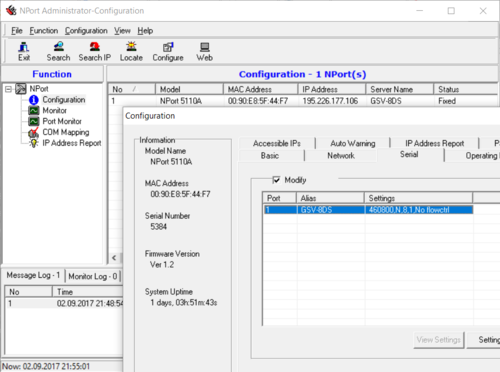Open the View menu

click(x=122, y=31)
